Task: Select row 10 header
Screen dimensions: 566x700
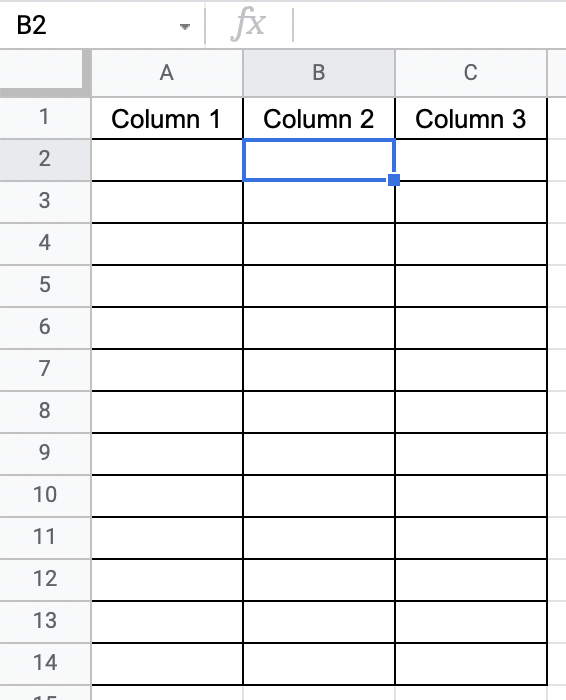Action: pos(45,496)
